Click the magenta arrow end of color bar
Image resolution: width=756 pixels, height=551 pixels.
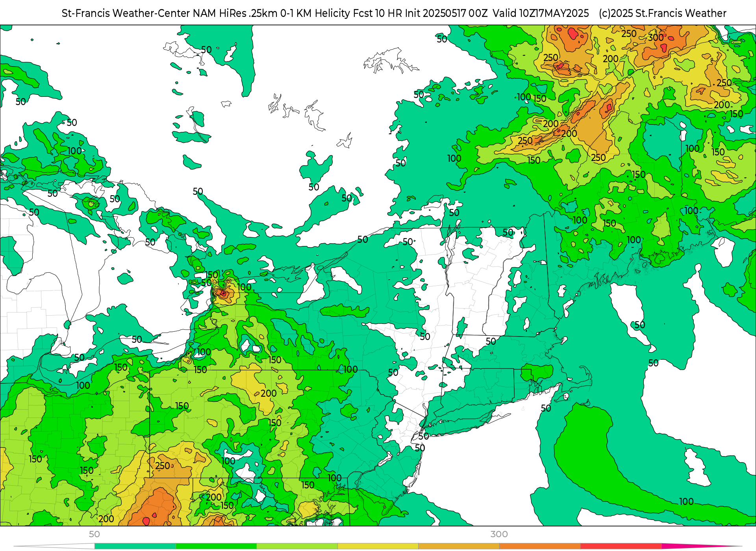(701, 546)
